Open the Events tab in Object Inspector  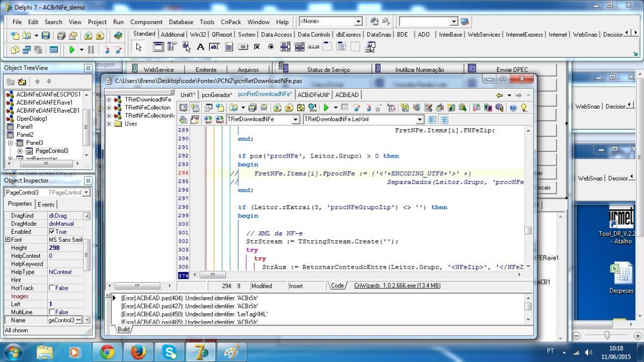click(x=46, y=204)
